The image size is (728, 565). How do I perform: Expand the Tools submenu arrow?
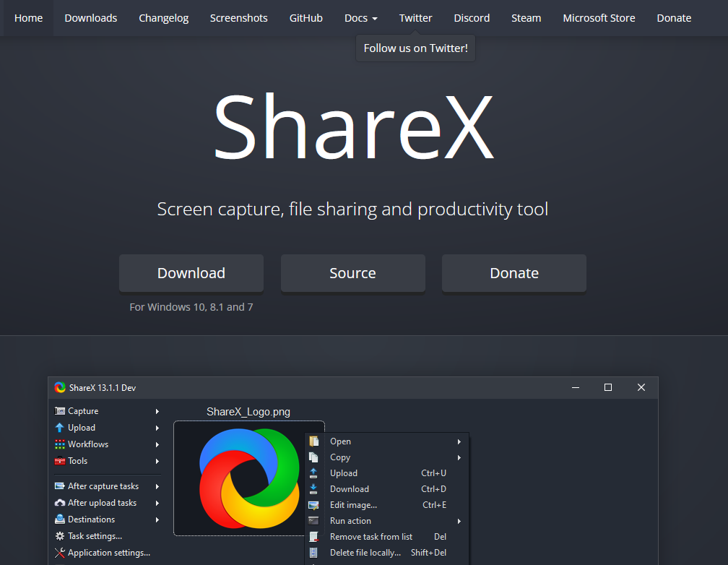[x=157, y=462]
